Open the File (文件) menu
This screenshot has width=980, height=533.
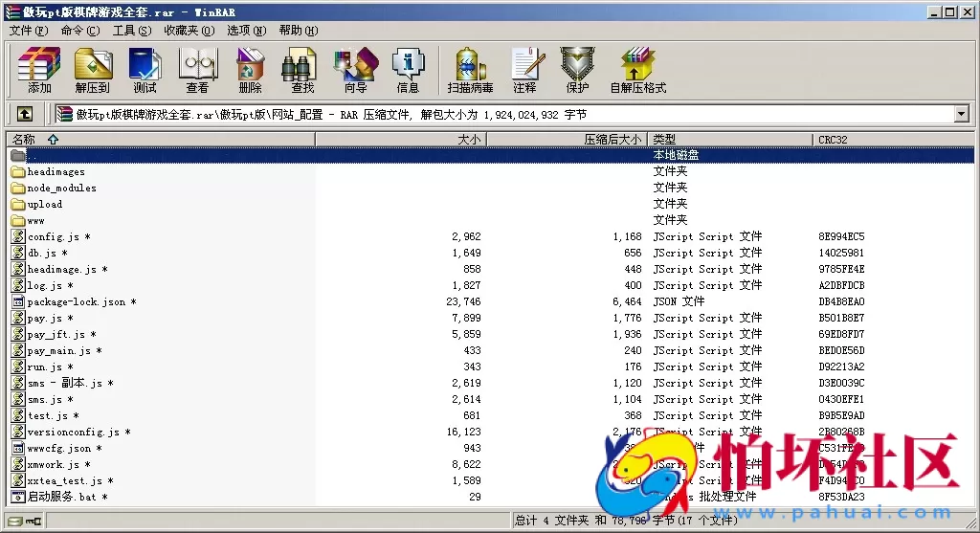click(28, 30)
